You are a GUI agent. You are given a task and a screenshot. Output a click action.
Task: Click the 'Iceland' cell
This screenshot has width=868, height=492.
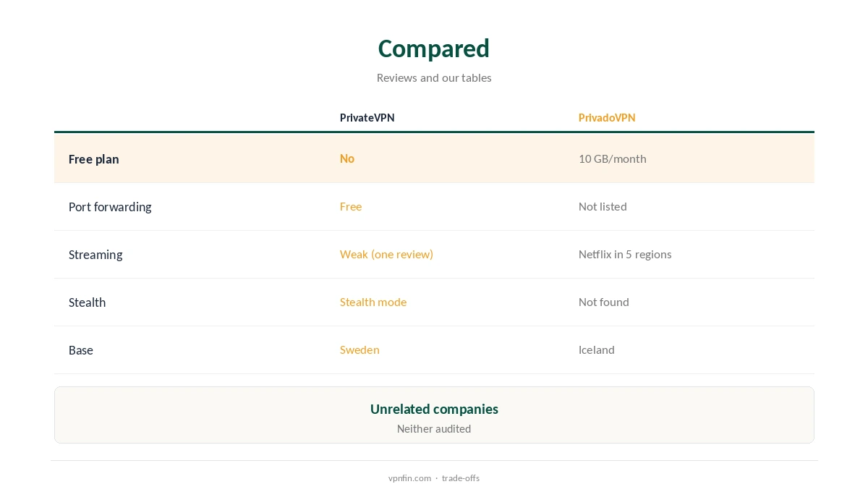[597, 349]
